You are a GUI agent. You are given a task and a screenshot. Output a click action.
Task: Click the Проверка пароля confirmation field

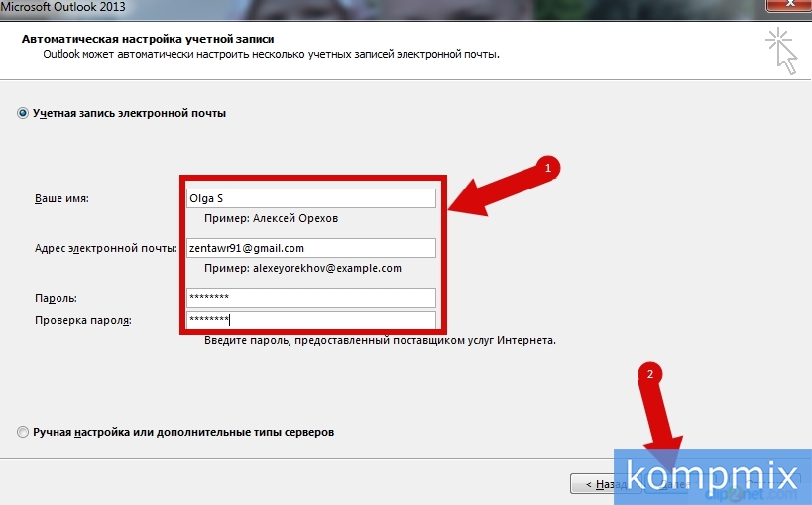(310, 319)
